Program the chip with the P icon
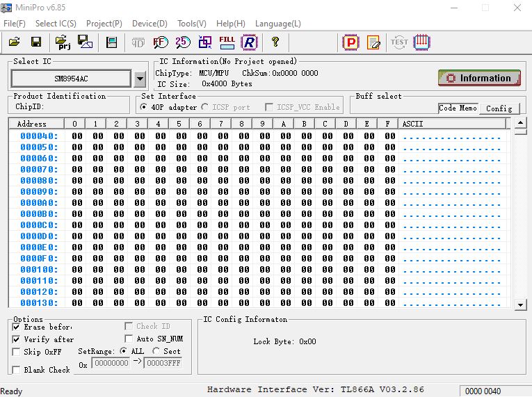The image size is (532, 397). tap(350, 42)
